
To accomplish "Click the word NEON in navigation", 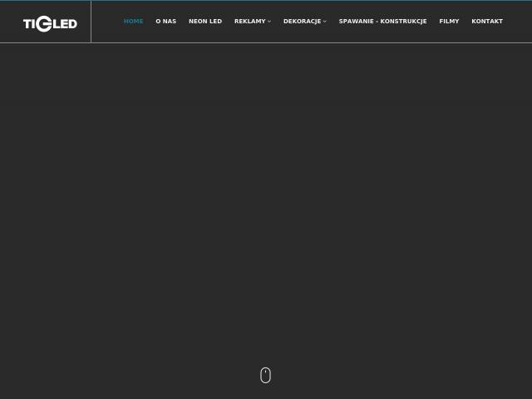I will (x=195, y=21).
